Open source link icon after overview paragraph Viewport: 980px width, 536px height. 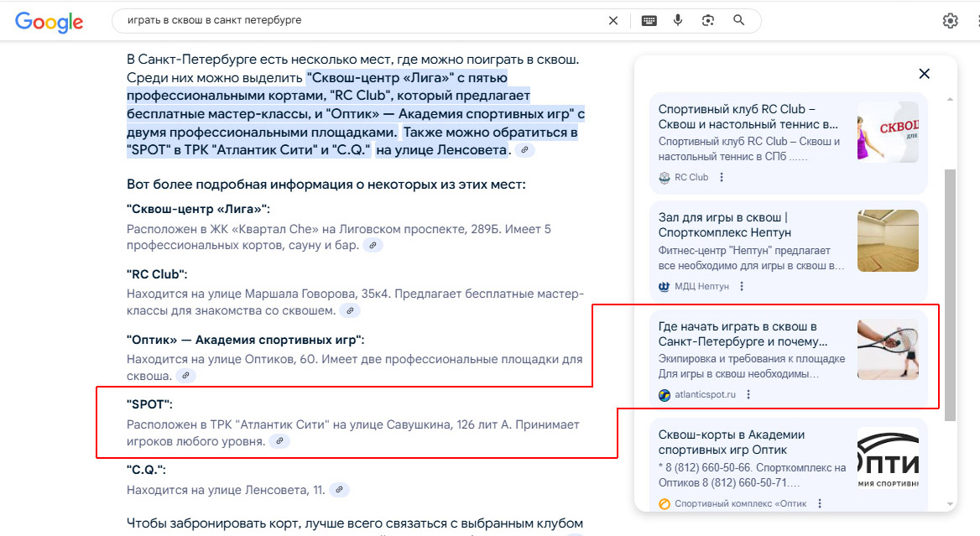tap(525, 150)
